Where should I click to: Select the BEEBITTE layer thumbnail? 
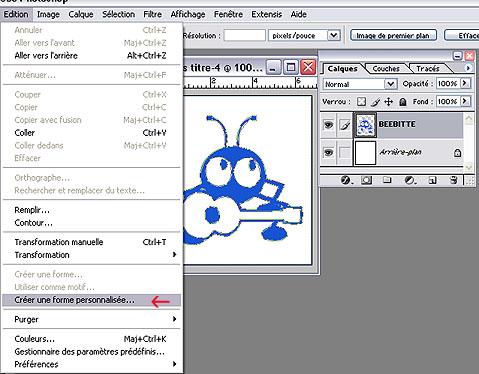(x=366, y=125)
